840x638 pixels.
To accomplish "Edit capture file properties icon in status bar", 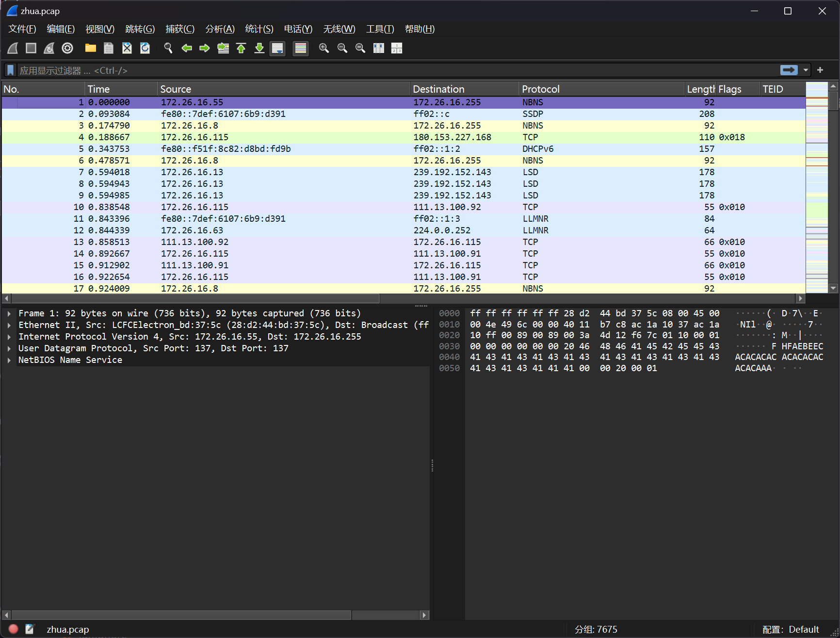I will click(x=30, y=629).
